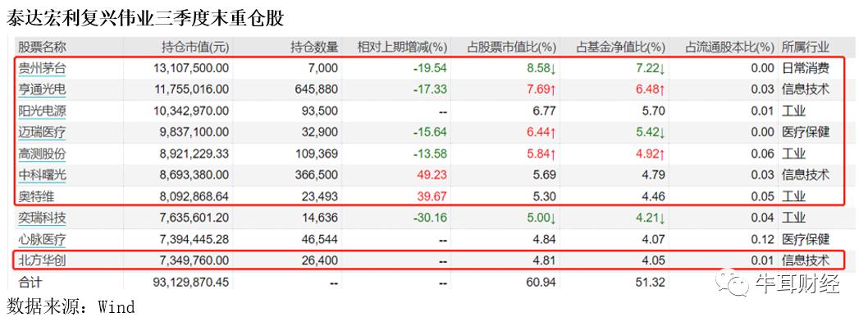Image resolution: width=868 pixels, height=322 pixels.
Task: Select the 49.23 change value
Action: [432, 175]
